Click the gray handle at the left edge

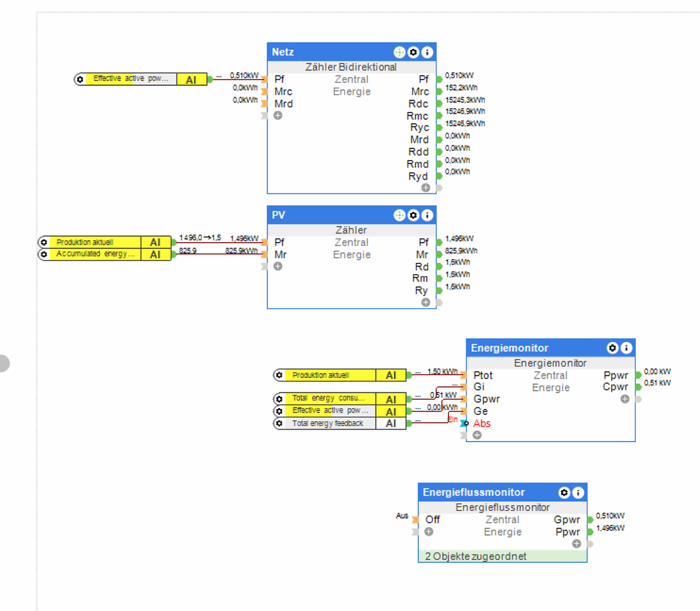[x=4, y=363]
